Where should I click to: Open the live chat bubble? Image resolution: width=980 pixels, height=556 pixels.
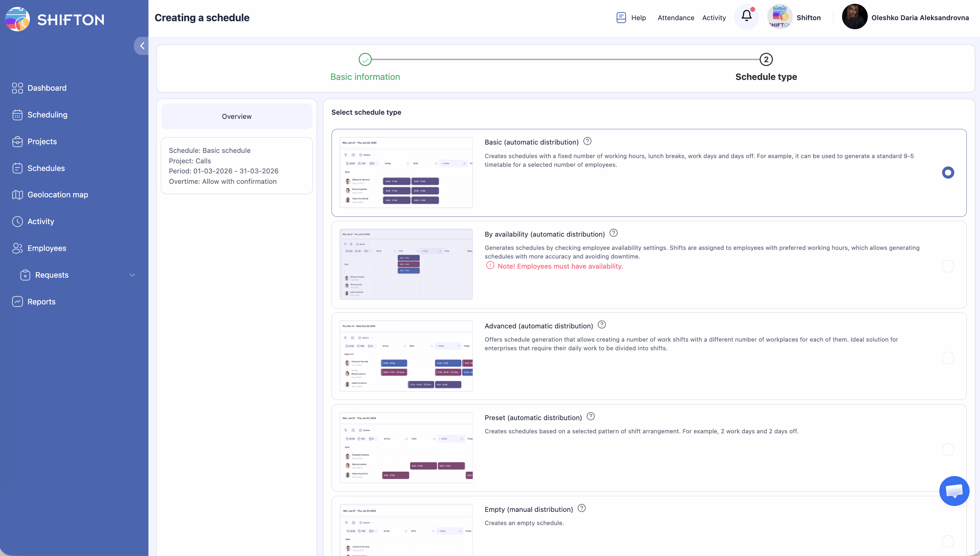[x=954, y=491]
